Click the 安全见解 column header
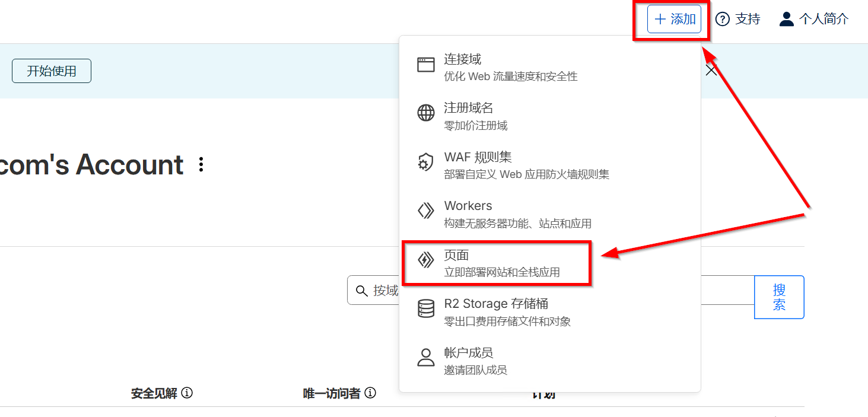Viewport: 868px width, 417px height. tap(154, 393)
